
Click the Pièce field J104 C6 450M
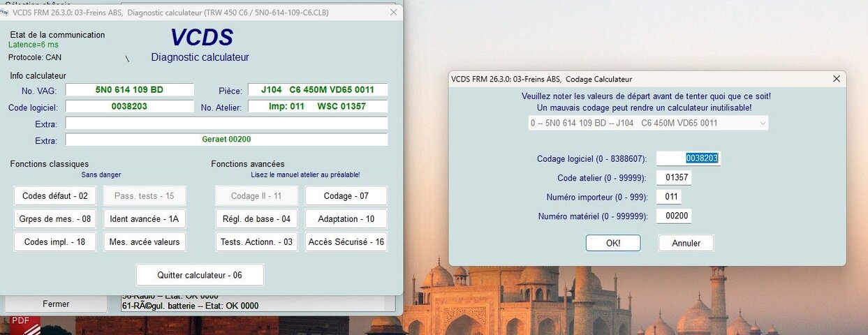[318, 90]
